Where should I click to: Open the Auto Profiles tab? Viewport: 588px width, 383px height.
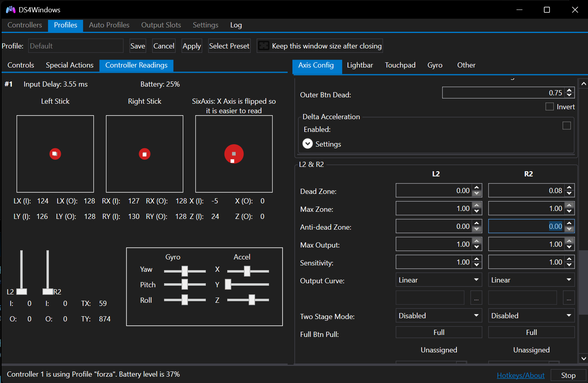point(109,25)
